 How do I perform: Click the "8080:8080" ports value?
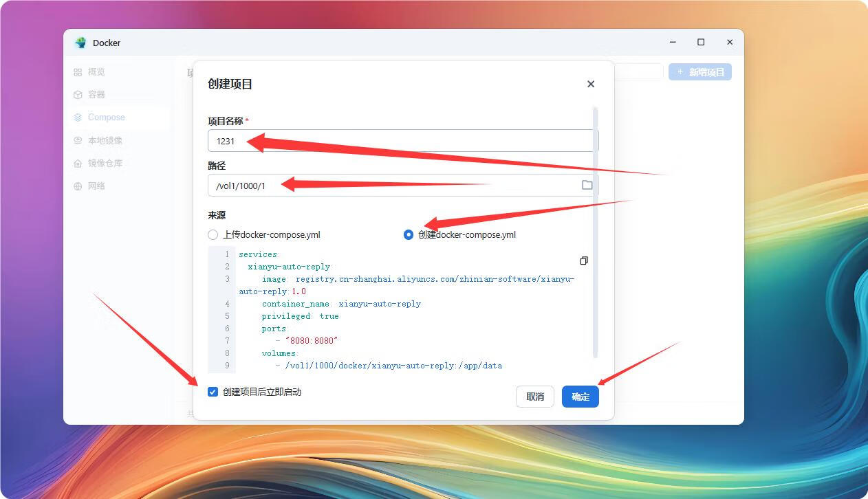point(312,341)
